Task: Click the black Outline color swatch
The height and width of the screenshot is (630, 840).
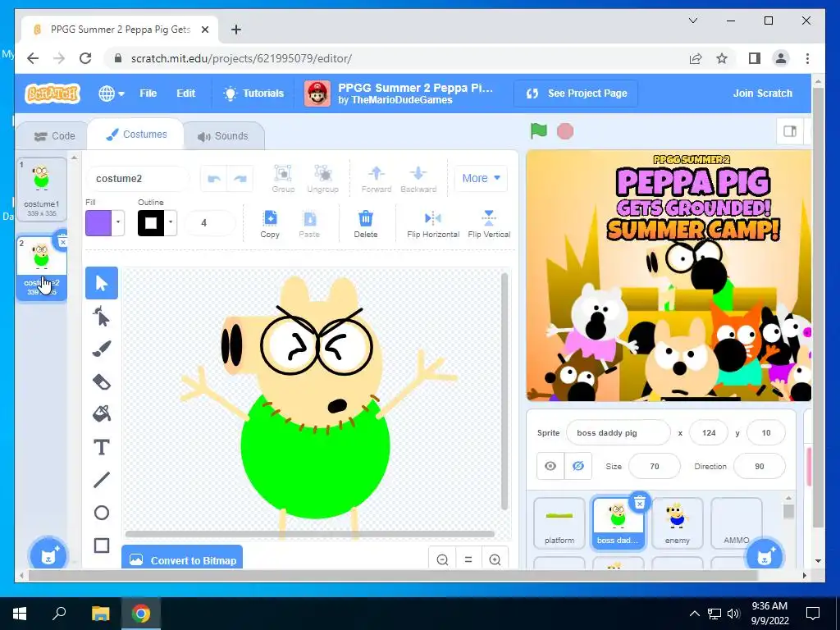Action: [151, 223]
